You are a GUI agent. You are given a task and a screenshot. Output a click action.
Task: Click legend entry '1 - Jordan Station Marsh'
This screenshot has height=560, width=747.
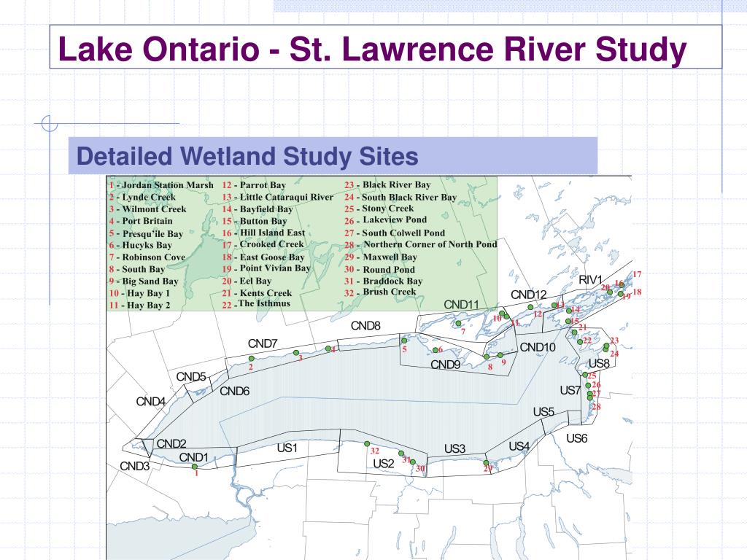click(161, 185)
